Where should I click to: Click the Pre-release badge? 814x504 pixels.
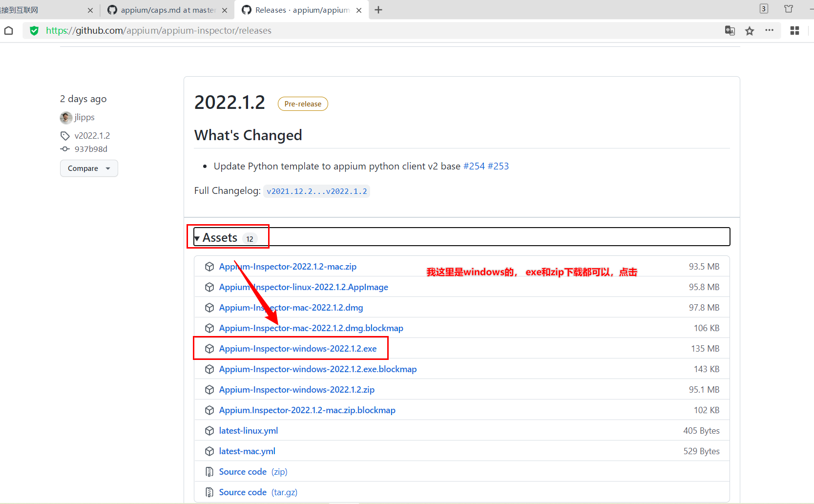click(x=303, y=104)
